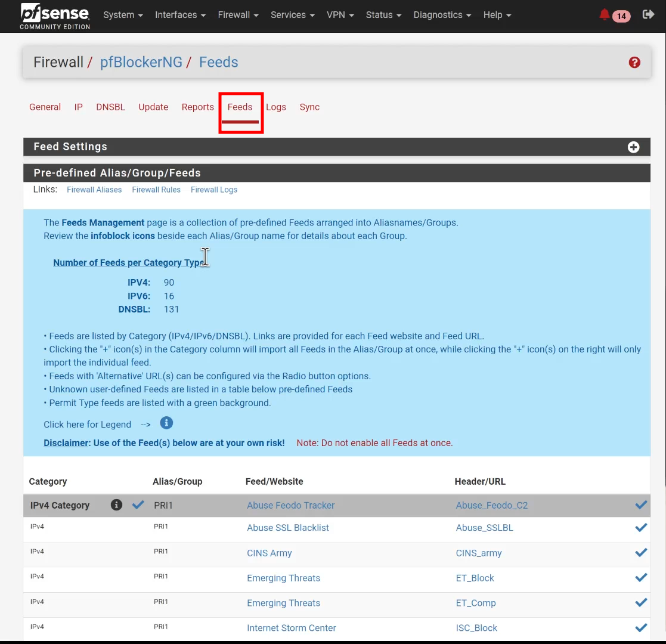
Task: Switch to the IP tab
Action: 79,107
